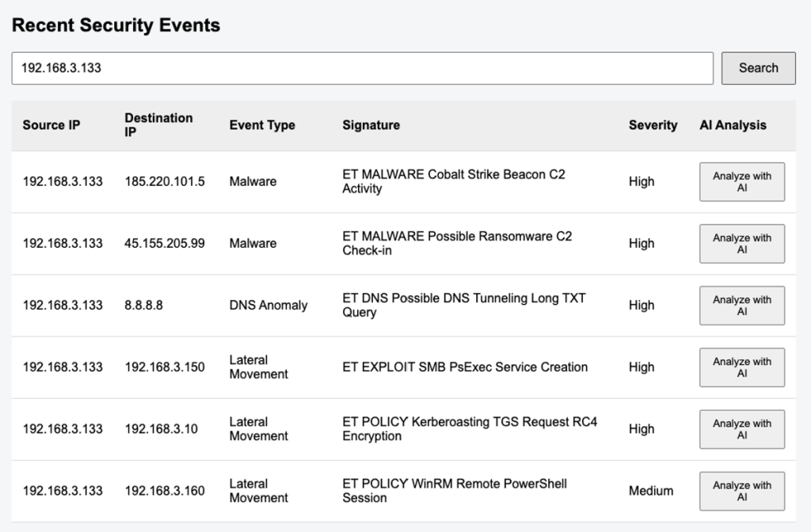Click Lateral Movement in the PsExec row
This screenshot has height=532, width=811.
pyautogui.click(x=259, y=367)
